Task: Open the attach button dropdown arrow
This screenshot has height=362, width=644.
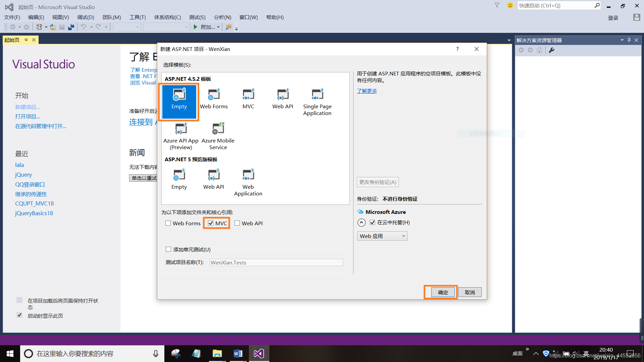Action: [218, 27]
